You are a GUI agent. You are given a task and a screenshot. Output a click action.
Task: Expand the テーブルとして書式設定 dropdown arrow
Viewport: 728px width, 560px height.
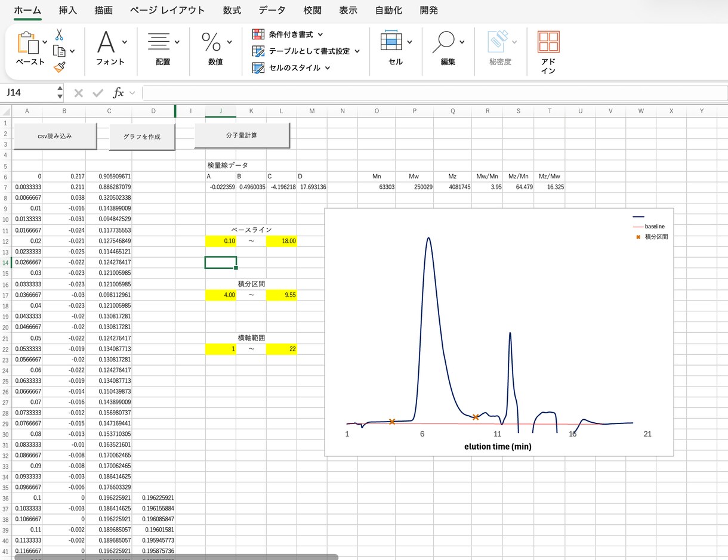[x=357, y=51]
